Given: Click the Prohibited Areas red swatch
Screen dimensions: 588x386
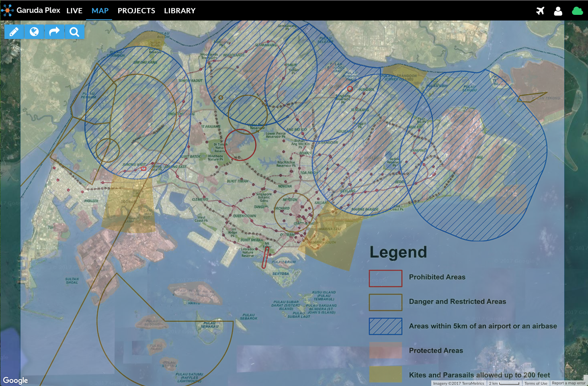Looking at the screenshot, I should 385,278.
